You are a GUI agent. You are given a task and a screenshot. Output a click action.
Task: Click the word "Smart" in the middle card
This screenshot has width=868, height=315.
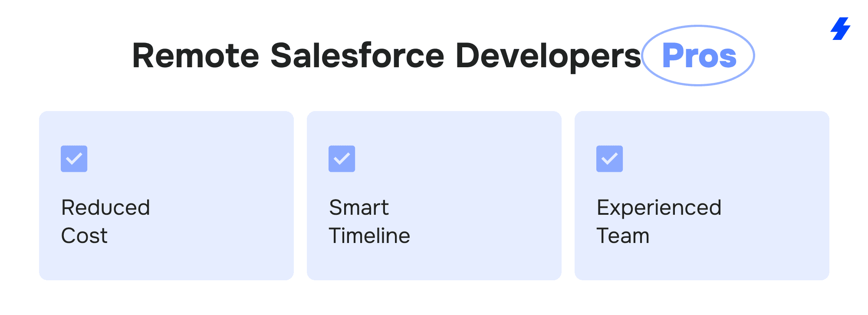358,207
